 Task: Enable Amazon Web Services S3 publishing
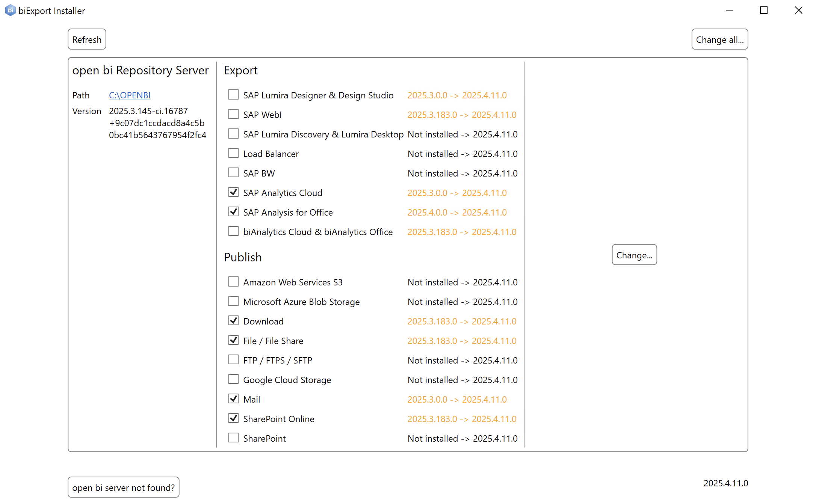pyautogui.click(x=233, y=282)
